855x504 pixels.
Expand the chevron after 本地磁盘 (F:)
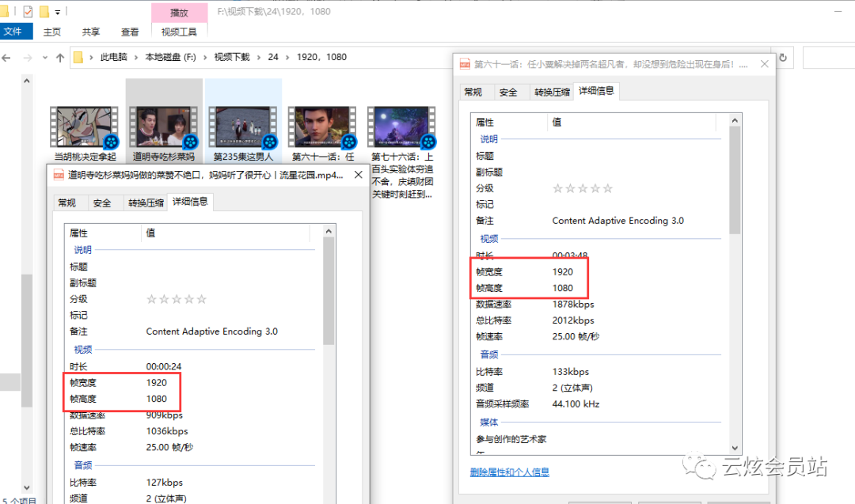tap(205, 57)
